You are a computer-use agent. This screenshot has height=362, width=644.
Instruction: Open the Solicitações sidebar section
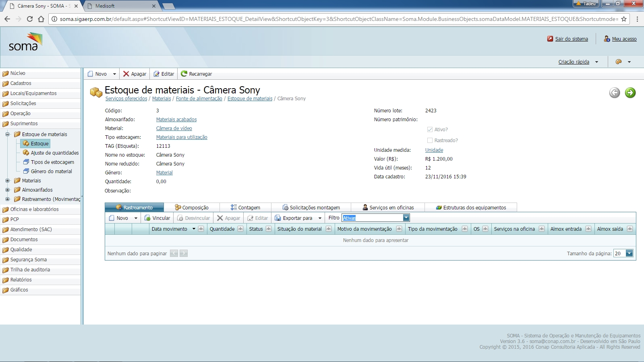[40, 103]
